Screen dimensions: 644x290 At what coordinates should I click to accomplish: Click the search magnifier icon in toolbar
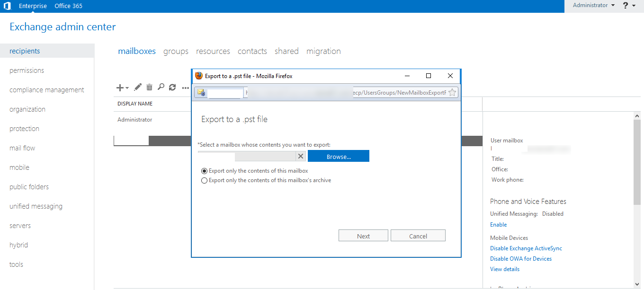161,87
